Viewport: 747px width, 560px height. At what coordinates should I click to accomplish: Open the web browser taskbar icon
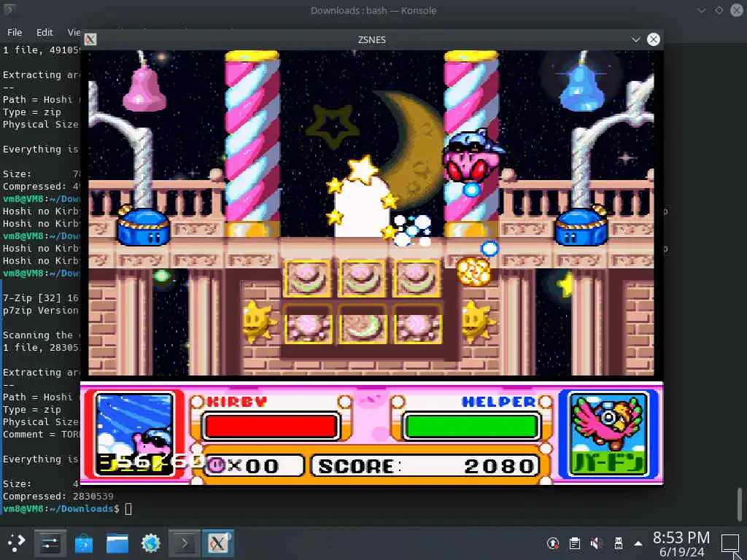coord(150,542)
